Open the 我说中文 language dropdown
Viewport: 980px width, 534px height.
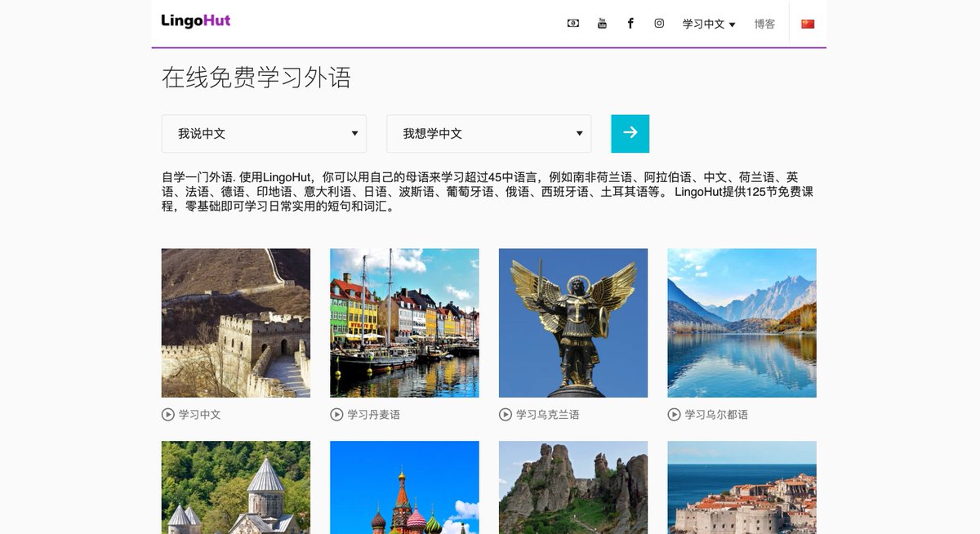pos(264,134)
